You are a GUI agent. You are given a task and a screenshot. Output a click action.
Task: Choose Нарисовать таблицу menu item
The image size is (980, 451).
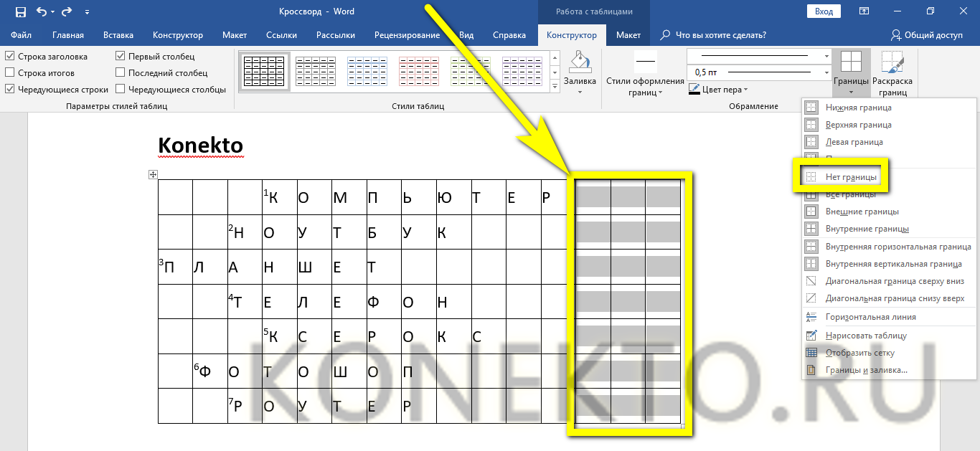point(889,336)
